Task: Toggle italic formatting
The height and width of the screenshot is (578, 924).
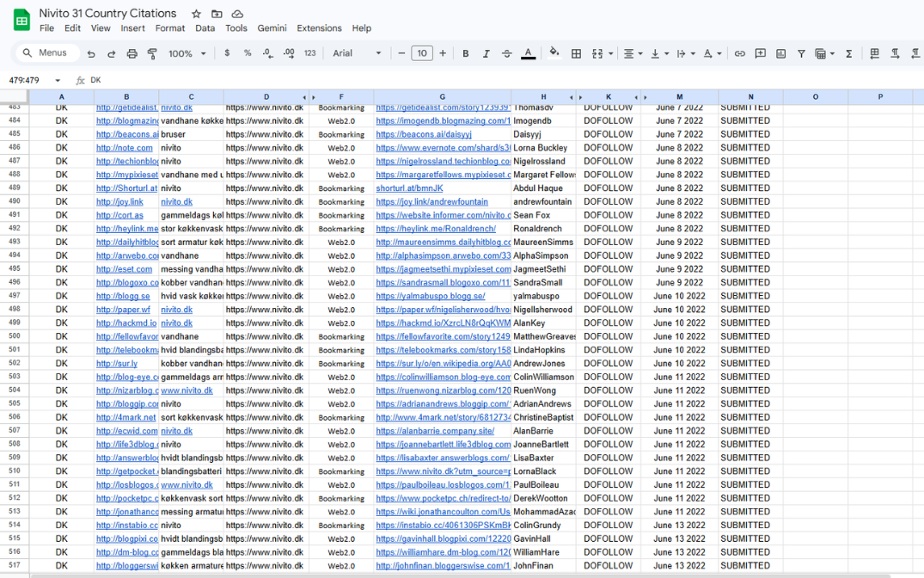Action: pos(486,53)
